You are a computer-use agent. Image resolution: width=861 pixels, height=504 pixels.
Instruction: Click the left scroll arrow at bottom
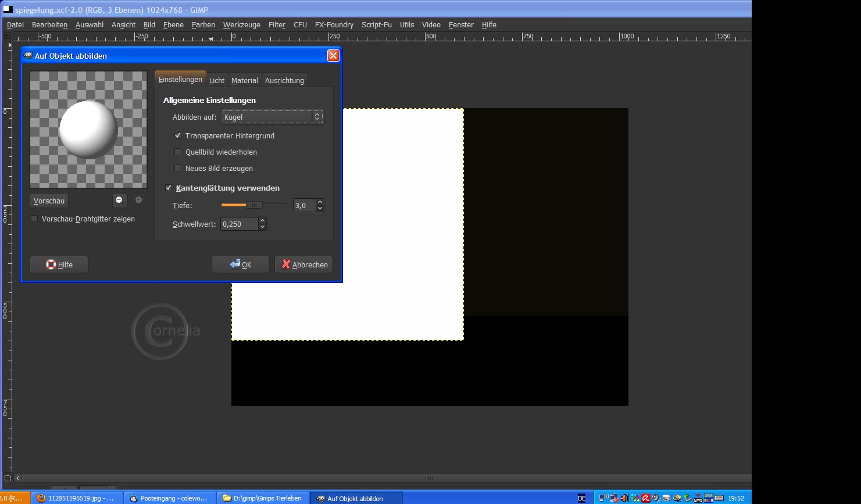(x=17, y=478)
